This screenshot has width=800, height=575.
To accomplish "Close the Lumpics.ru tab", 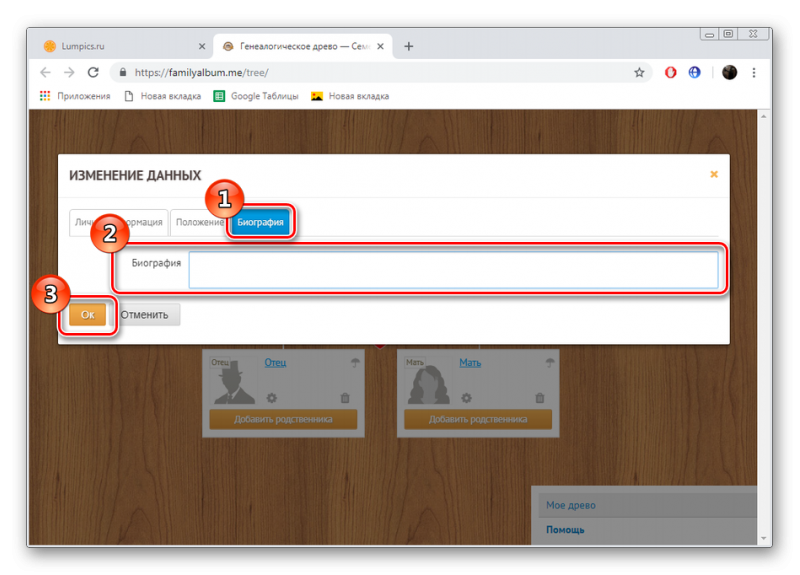I will [202, 46].
